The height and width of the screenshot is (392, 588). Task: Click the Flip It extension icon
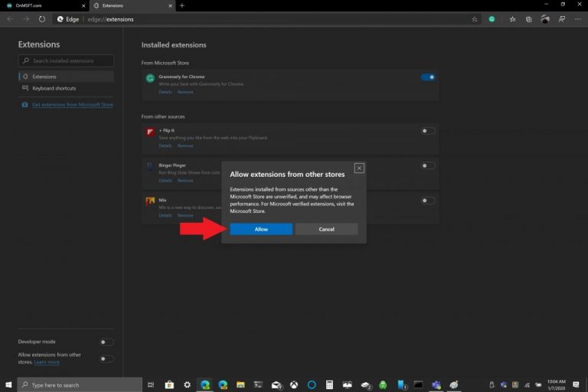pyautogui.click(x=150, y=132)
